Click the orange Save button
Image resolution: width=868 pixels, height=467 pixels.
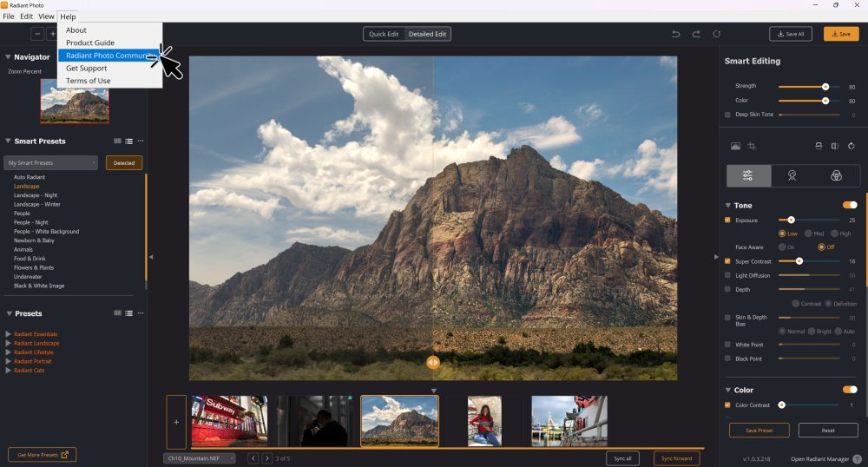841,34
